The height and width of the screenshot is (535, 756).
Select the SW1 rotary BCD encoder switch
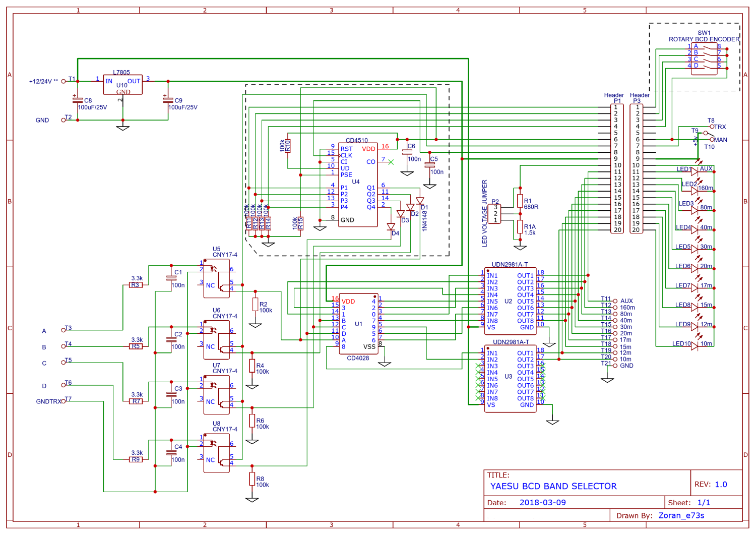click(704, 60)
